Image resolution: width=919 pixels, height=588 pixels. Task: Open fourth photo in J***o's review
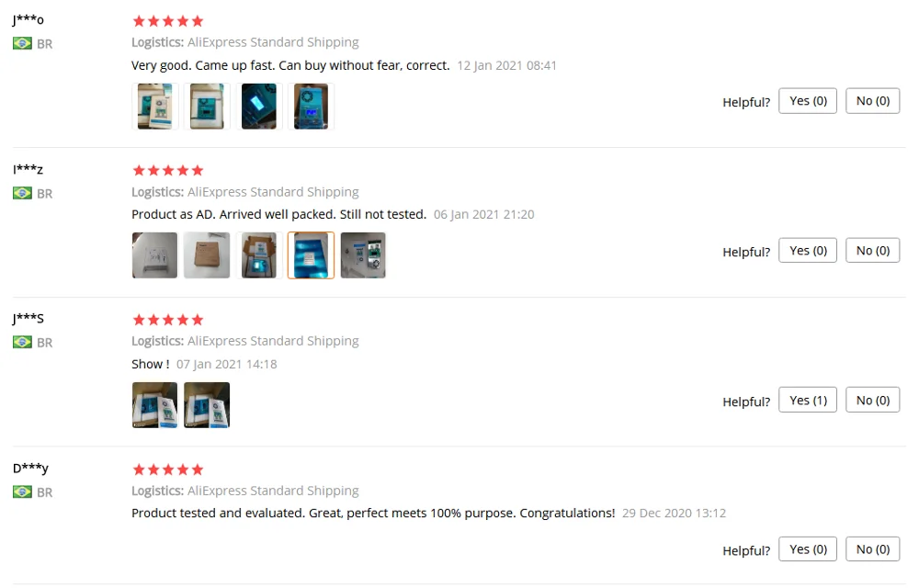[x=312, y=107]
